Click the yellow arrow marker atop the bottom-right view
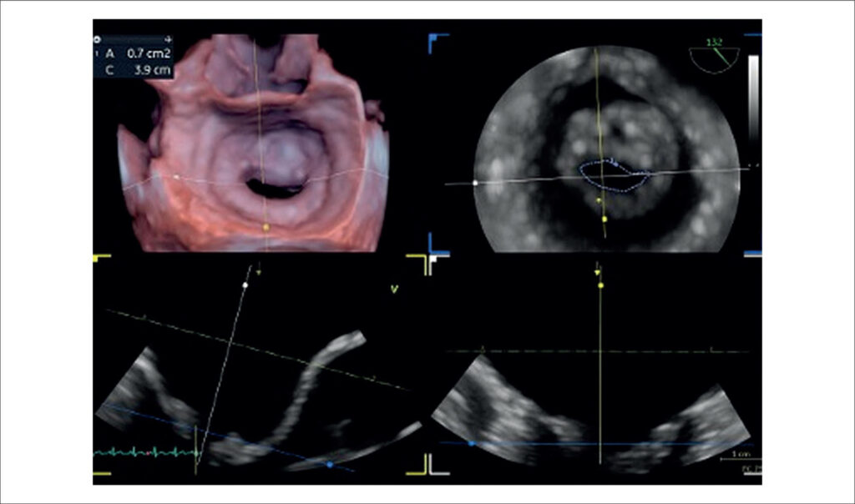The width and height of the screenshot is (855, 504). (x=598, y=272)
